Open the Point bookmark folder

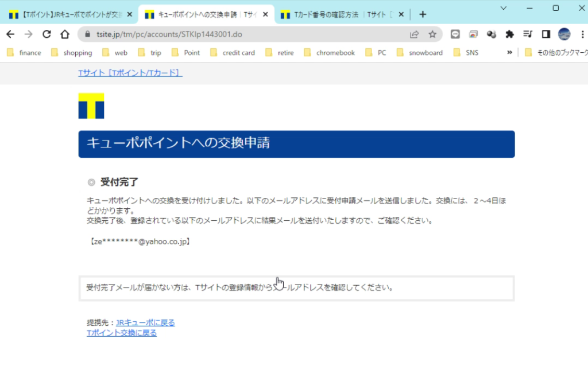185,53
